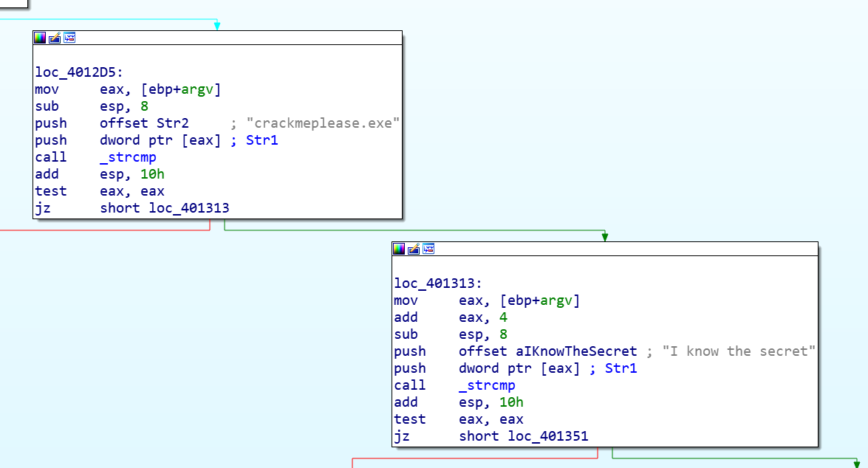Click "I know the secret" string comment
Viewport: 868px width, 468px height.
(739, 351)
